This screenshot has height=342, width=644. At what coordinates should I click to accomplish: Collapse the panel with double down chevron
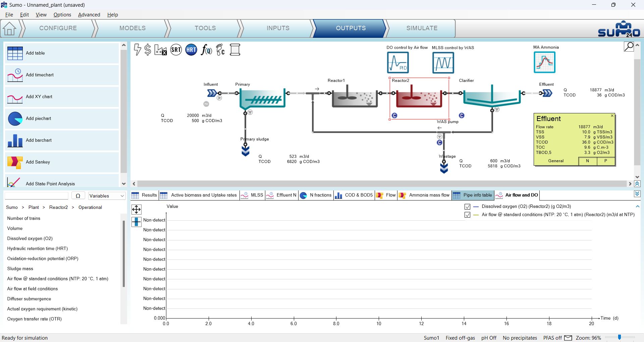click(637, 194)
